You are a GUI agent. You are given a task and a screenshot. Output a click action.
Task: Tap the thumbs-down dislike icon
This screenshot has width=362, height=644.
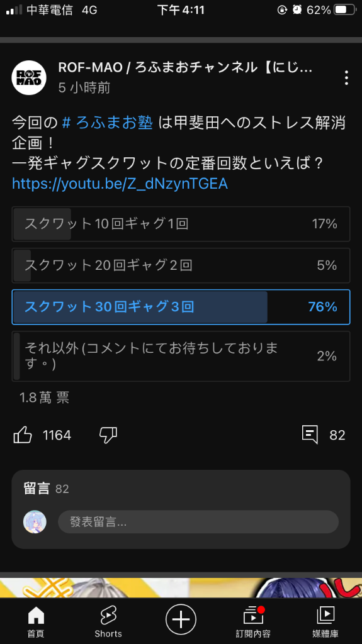108,435
